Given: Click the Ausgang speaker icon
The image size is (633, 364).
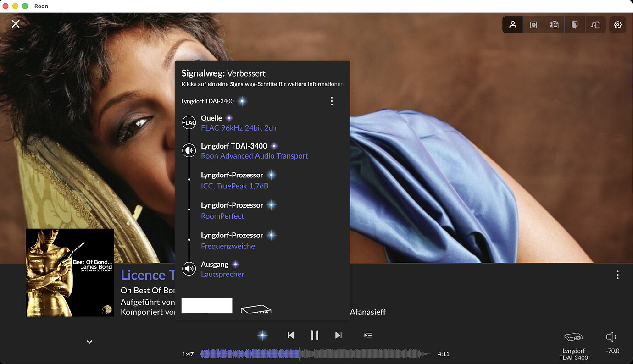Looking at the screenshot, I should 189,269.
